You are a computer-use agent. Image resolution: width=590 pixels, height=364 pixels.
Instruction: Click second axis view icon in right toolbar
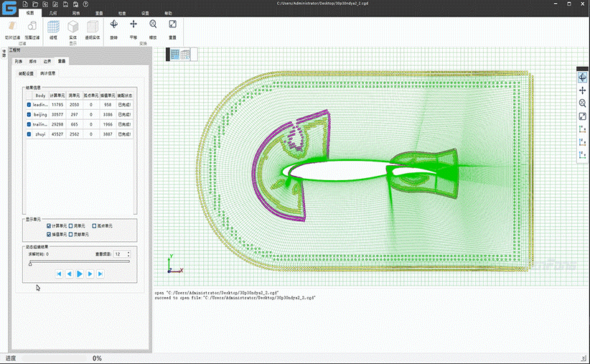pyautogui.click(x=582, y=142)
